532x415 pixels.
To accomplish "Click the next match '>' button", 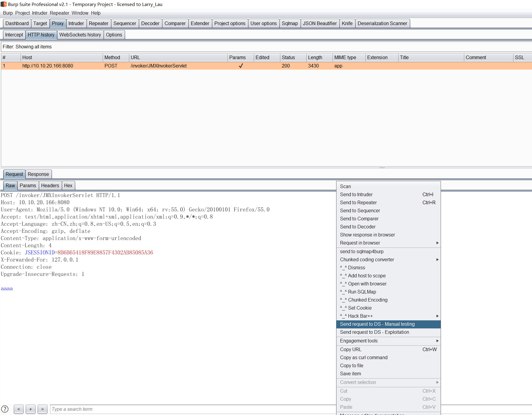I will point(42,409).
